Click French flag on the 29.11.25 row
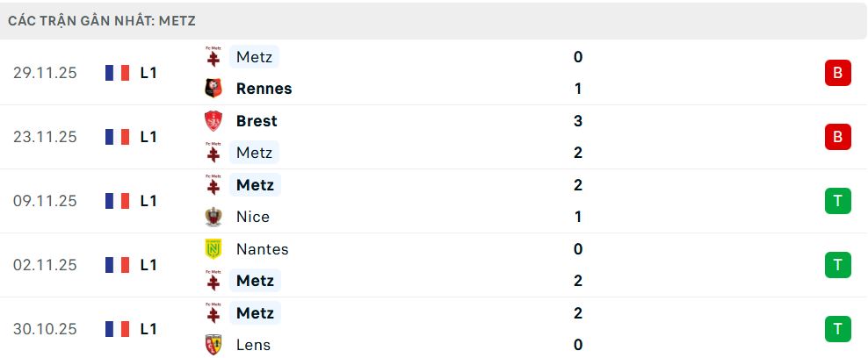Screen dimensions: 868x358 coord(116,73)
